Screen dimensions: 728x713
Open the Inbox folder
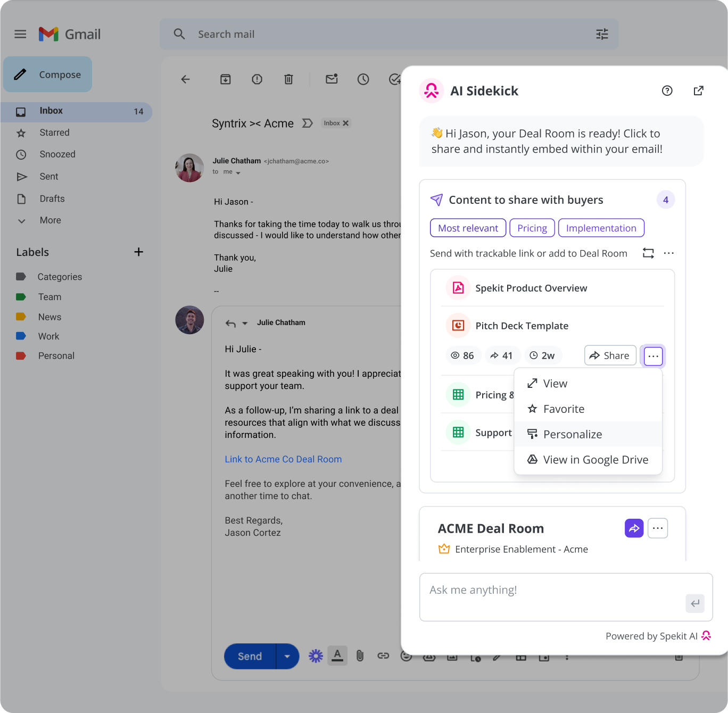tap(77, 111)
